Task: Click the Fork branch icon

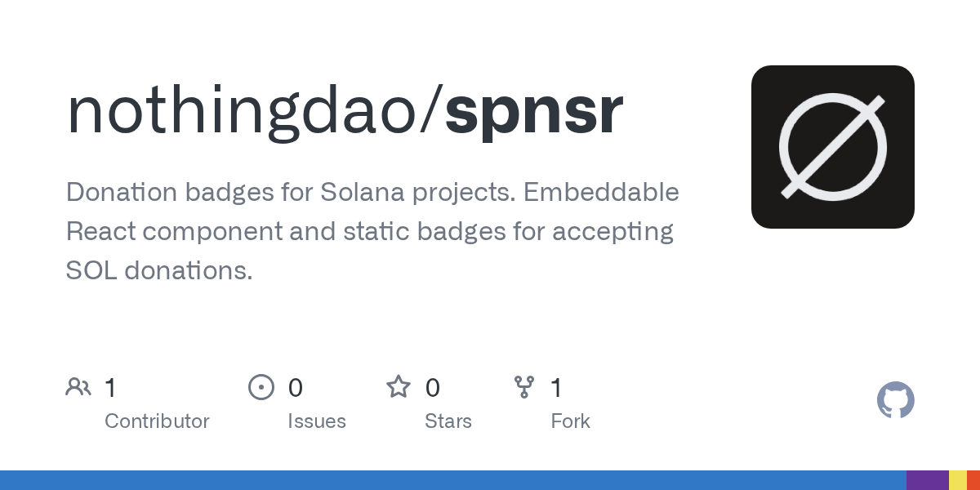Action: tap(523, 387)
